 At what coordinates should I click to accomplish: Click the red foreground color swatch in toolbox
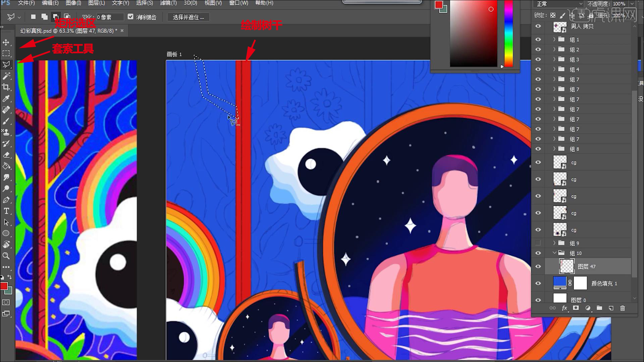click(x=4, y=286)
